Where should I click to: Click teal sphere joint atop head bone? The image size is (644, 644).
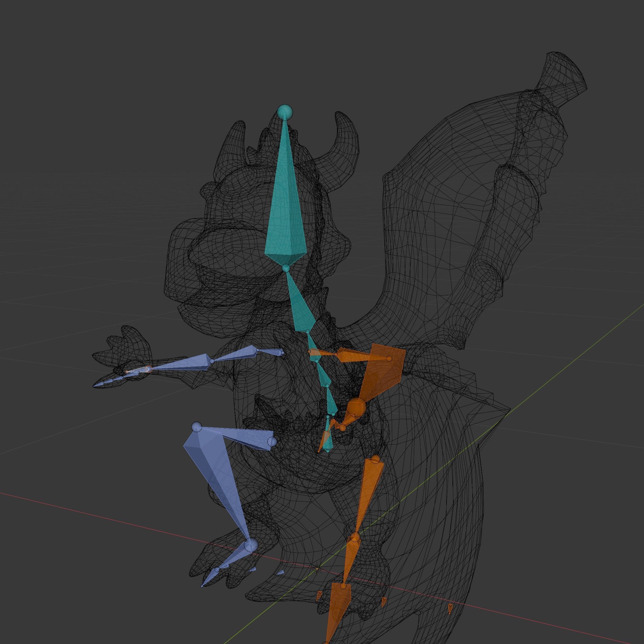tap(285, 112)
